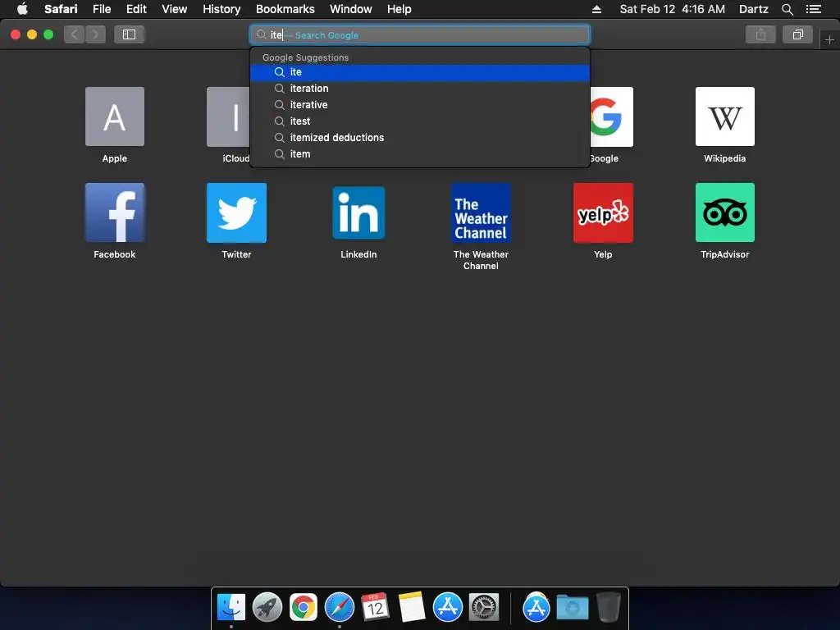Open System Preferences from the Dock
Image resolution: width=840 pixels, height=630 pixels.
click(484, 608)
